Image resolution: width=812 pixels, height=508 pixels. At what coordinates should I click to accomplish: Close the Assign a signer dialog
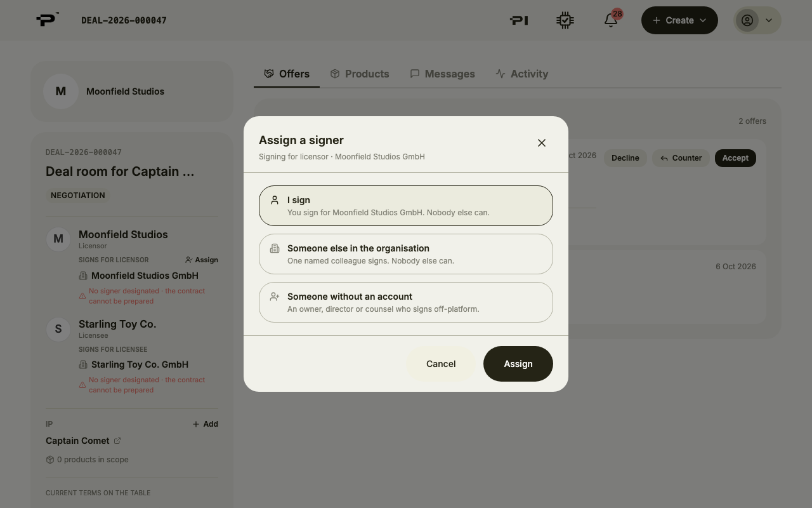pos(542,143)
